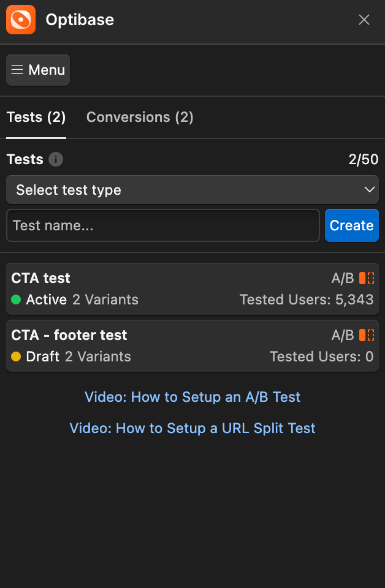This screenshot has height=588, width=385.
Task: Click the A/B icon on CTA test
Action: point(367,278)
